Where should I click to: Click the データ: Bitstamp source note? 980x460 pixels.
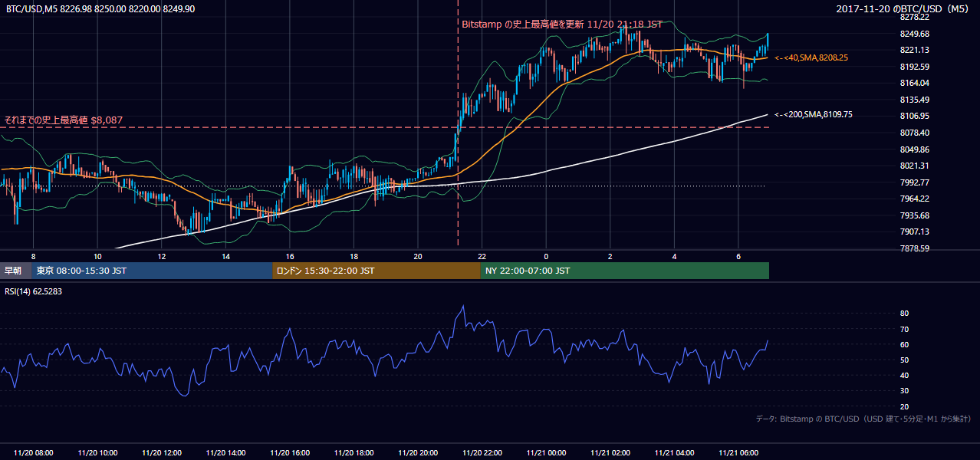(863, 419)
